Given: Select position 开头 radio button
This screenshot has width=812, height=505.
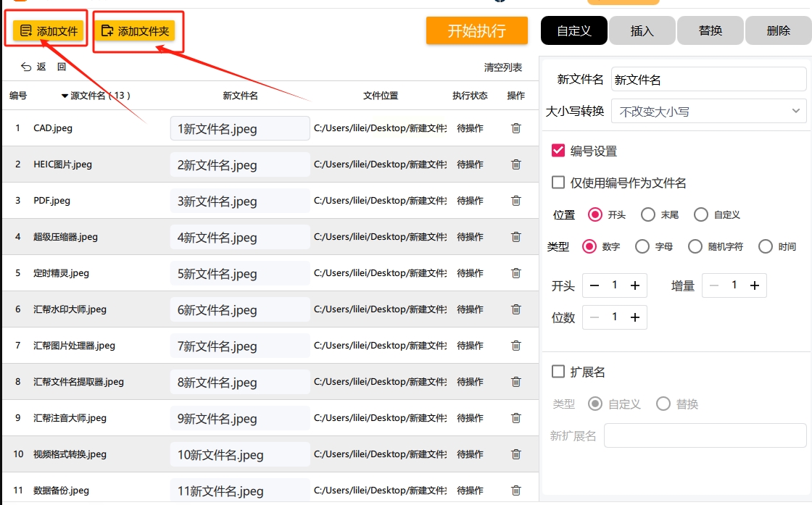Looking at the screenshot, I should [595, 214].
